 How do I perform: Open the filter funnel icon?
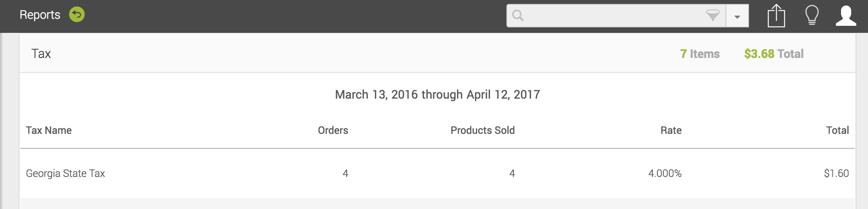coord(713,16)
